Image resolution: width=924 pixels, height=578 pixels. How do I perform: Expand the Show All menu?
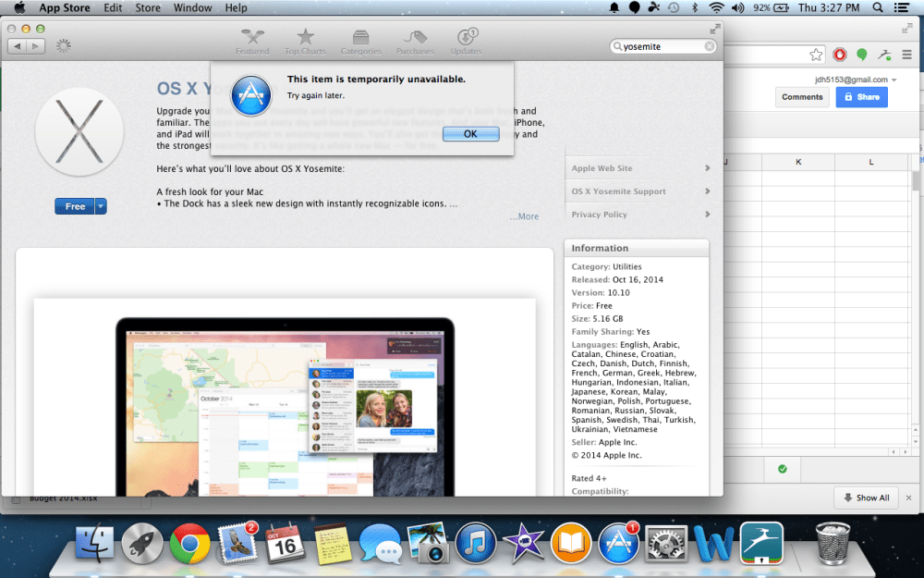point(866,498)
